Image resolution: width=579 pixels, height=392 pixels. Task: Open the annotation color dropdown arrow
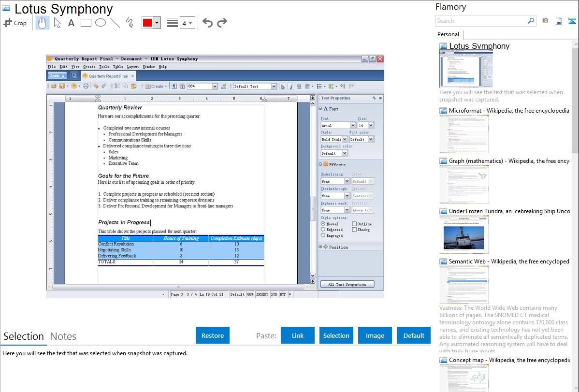point(157,23)
